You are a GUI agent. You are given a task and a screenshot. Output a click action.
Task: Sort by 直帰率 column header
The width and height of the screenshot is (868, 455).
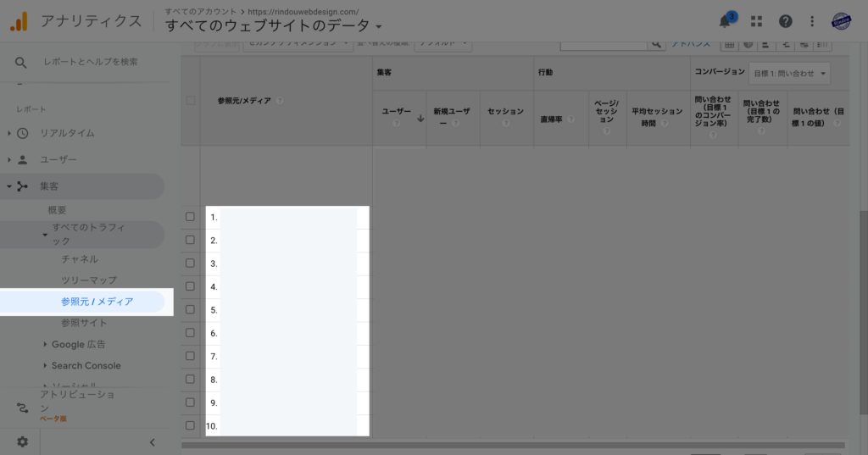551,119
